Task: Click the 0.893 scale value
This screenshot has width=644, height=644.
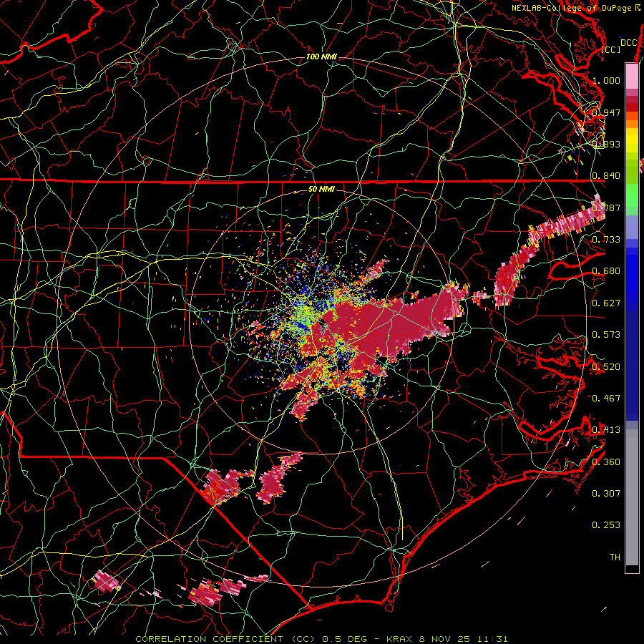Action: tap(606, 144)
